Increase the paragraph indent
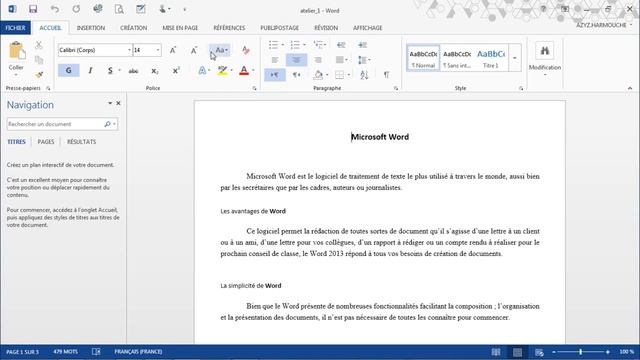The height and width of the screenshot is (360, 640). pyautogui.click(x=362, y=45)
